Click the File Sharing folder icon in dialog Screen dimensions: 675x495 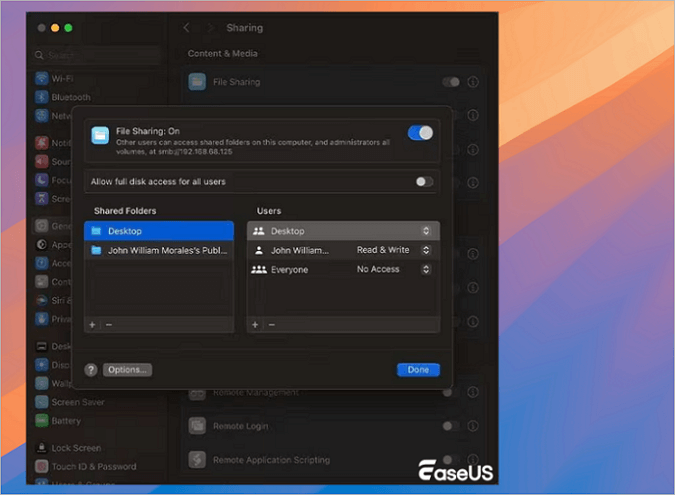click(x=99, y=136)
